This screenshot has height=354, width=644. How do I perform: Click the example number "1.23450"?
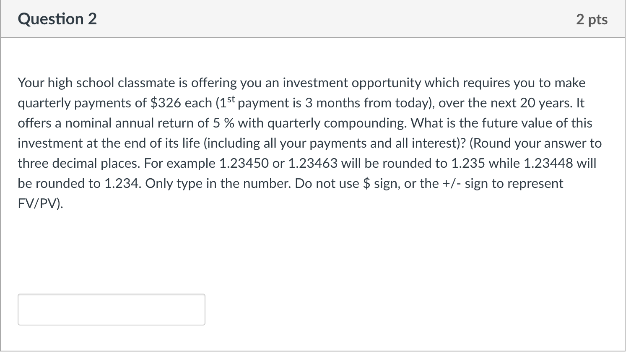[x=244, y=164]
